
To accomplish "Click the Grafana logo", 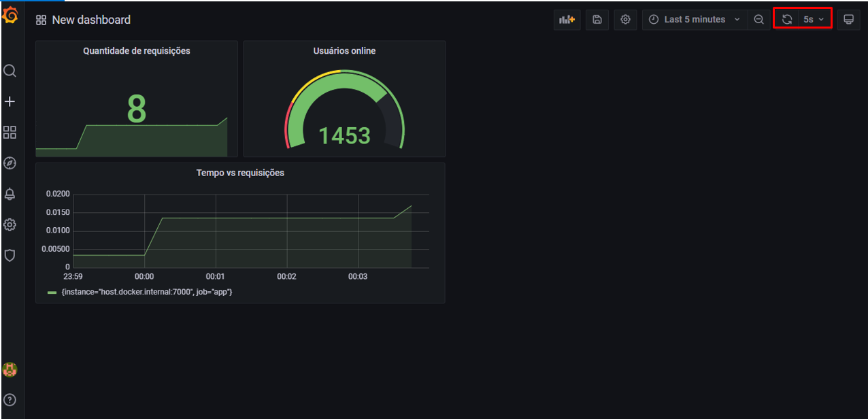I will coord(10,15).
